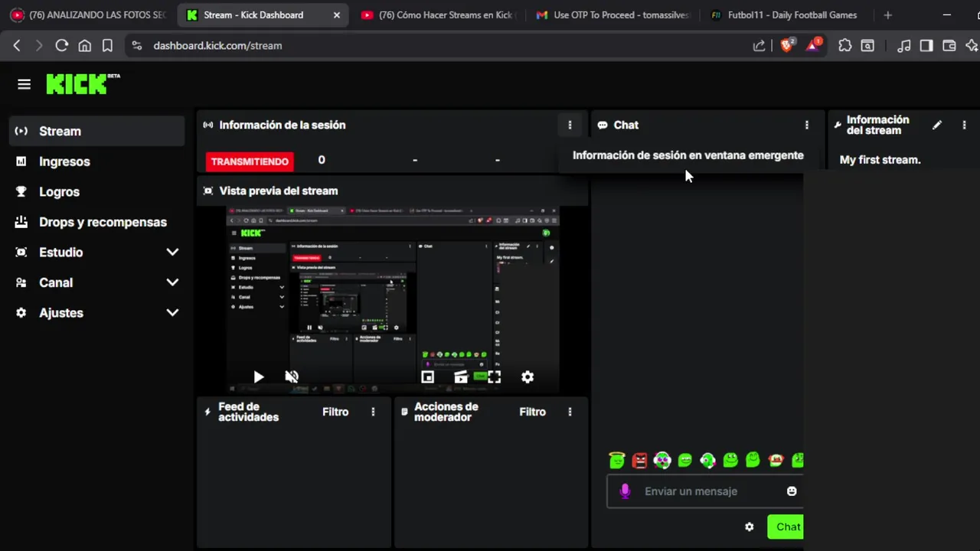Click the address bar URL dashboard.kick.com/stream
Image resolution: width=980 pixels, height=551 pixels.
point(217,46)
